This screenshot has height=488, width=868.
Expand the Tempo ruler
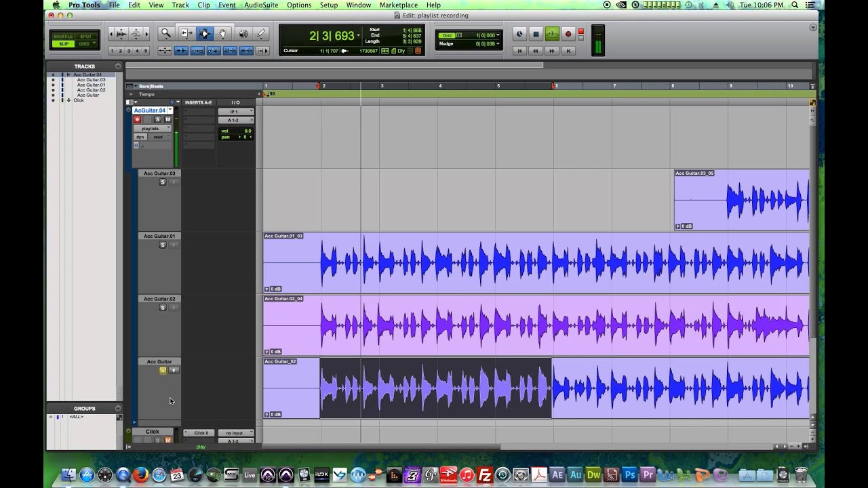[x=131, y=94]
